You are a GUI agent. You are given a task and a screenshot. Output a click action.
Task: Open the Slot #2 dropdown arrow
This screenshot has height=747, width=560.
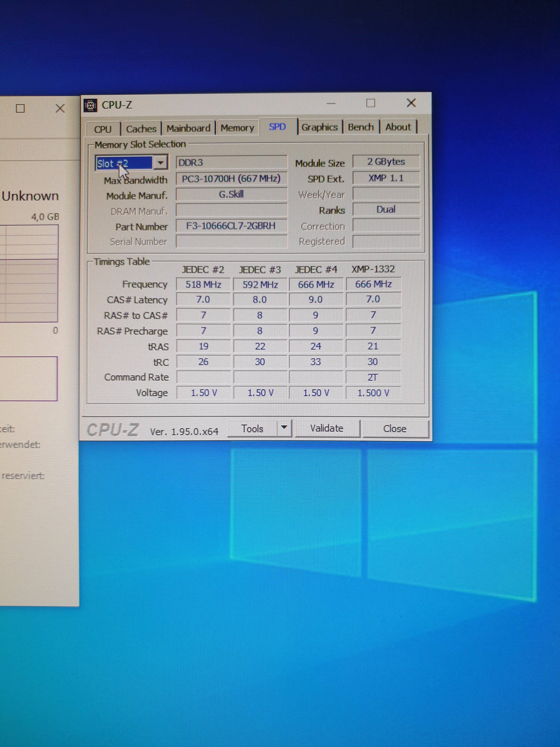(161, 163)
